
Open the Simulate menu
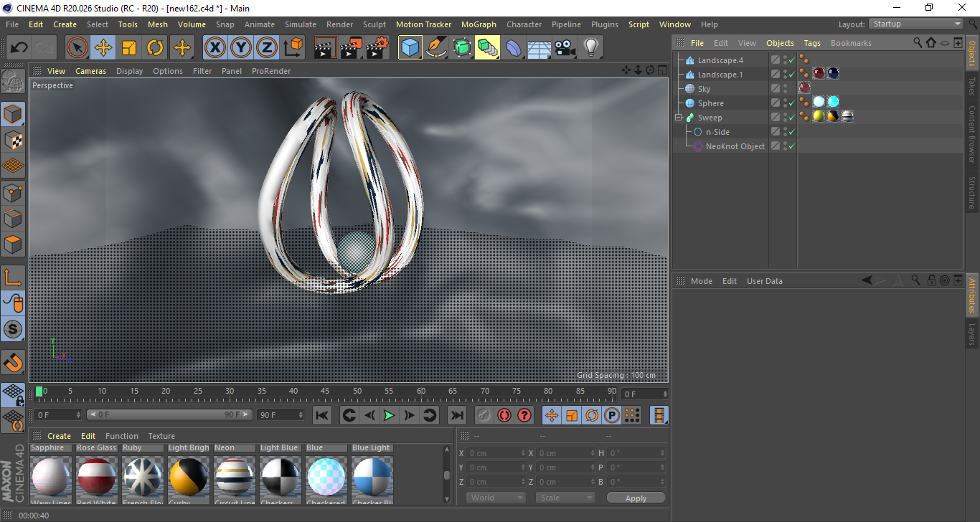pyautogui.click(x=300, y=24)
